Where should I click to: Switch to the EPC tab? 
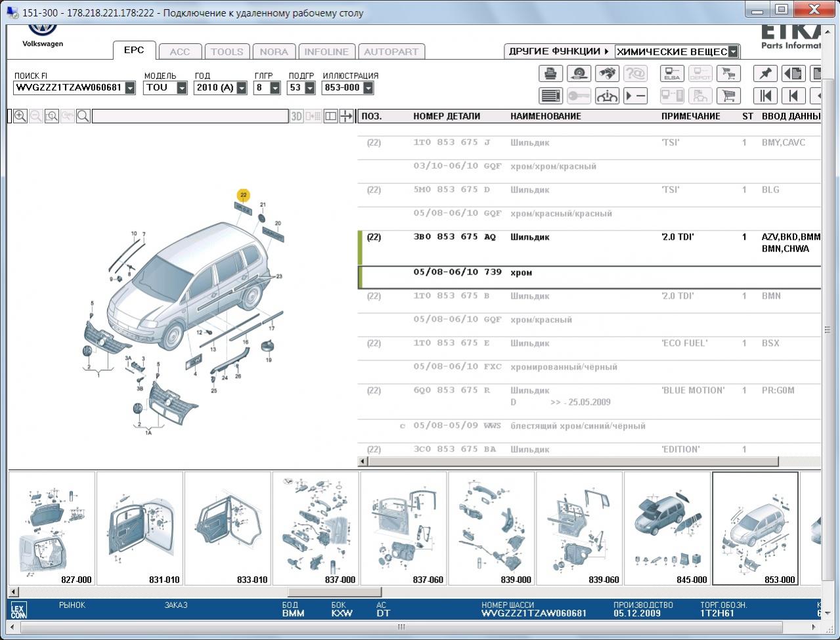[x=134, y=51]
